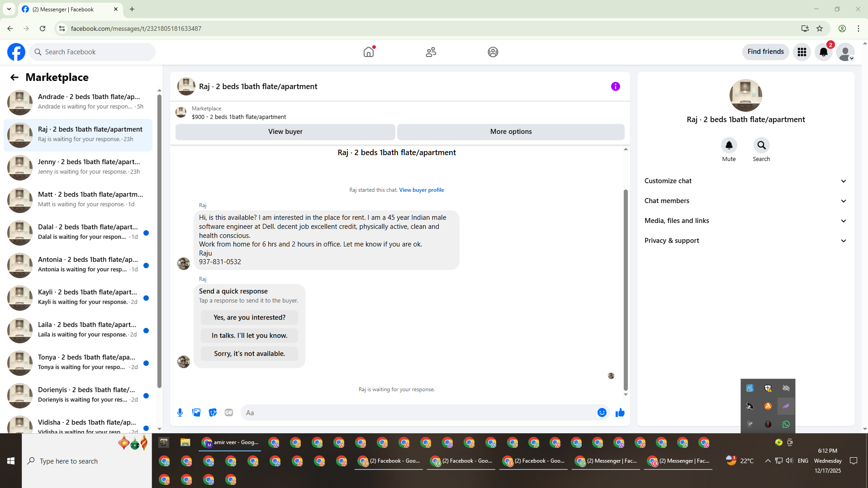Go back with the browser back arrow

click(x=10, y=28)
